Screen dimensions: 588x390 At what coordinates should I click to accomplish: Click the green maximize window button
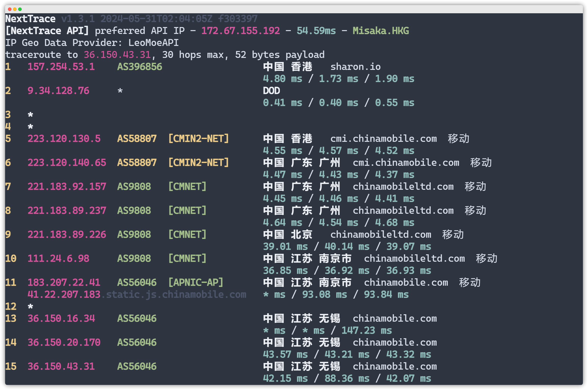pos(20,9)
